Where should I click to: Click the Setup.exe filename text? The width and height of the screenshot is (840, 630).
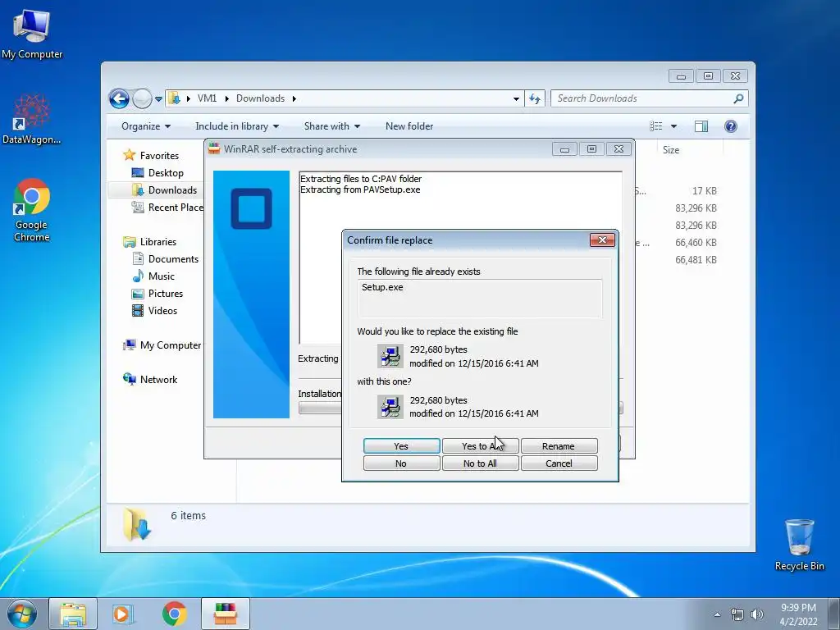tap(382, 287)
